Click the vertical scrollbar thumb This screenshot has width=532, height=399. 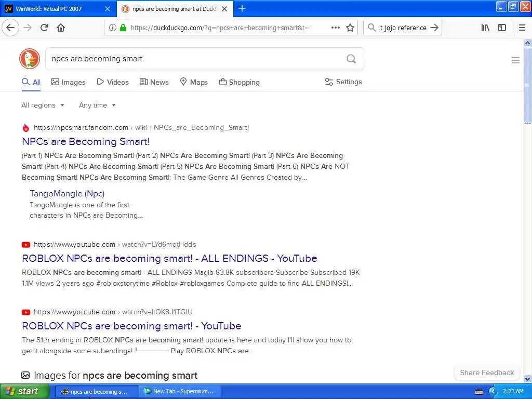pyautogui.click(x=527, y=86)
